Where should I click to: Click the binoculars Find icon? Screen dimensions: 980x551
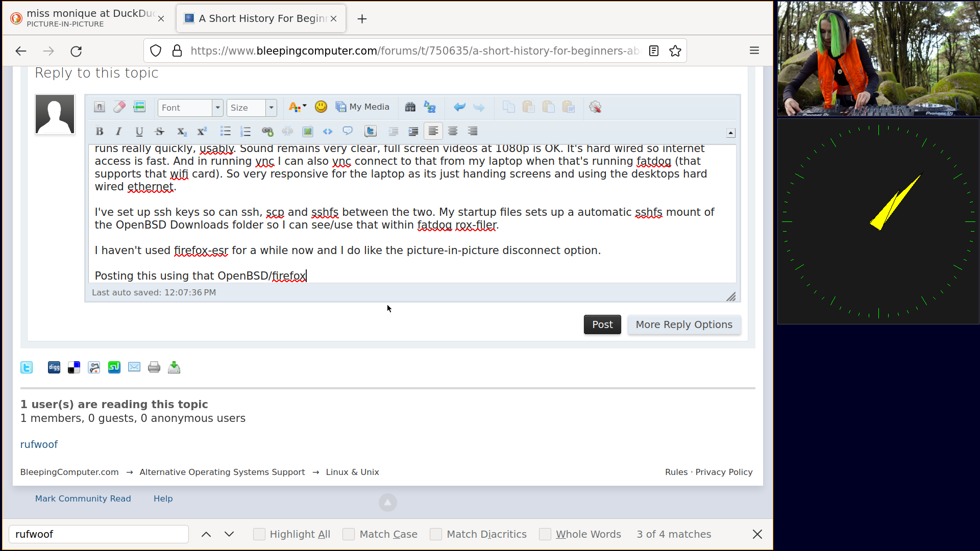(x=410, y=107)
